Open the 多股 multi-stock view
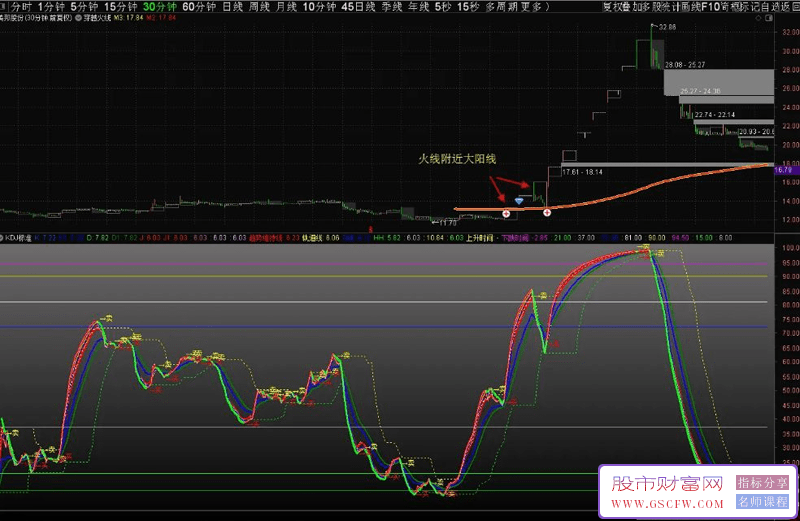Image resolution: width=800 pixels, height=521 pixels. pyautogui.click(x=651, y=7)
